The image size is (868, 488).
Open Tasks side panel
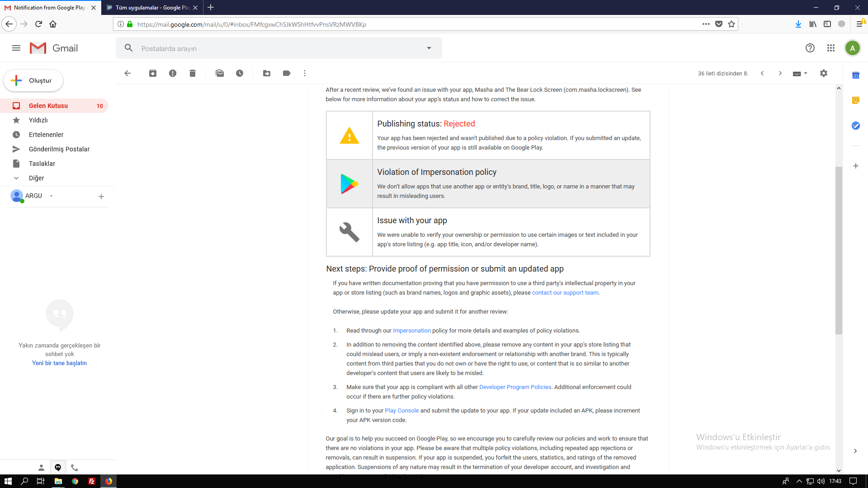[x=856, y=126]
